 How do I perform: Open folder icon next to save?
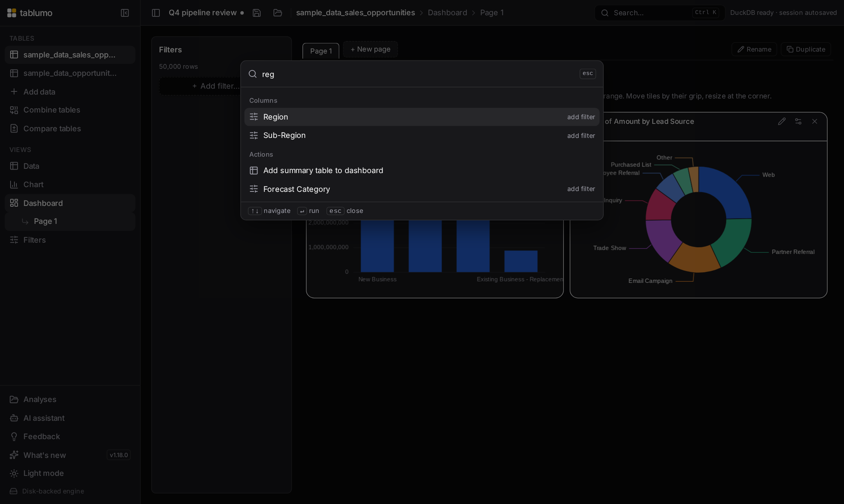click(x=278, y=13)
